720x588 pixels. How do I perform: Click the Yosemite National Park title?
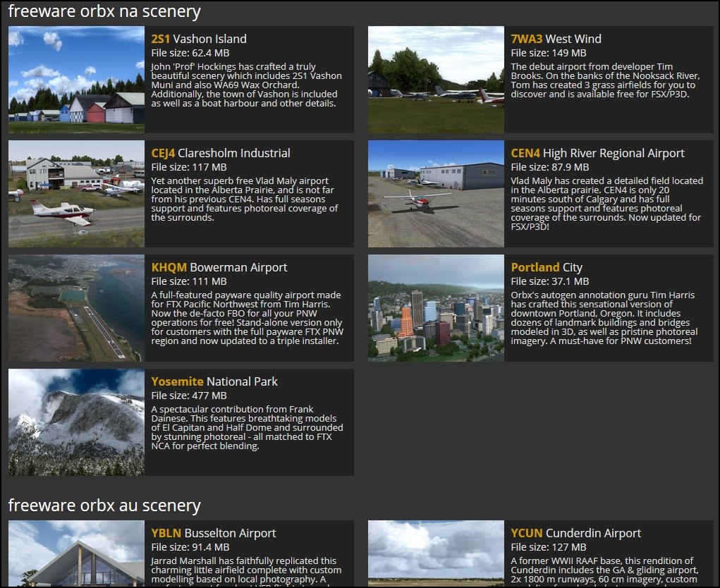[x=214, y=382]
